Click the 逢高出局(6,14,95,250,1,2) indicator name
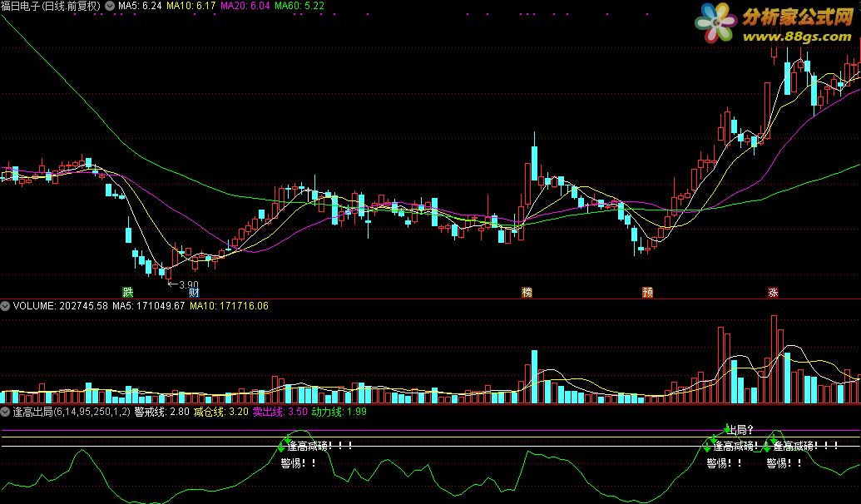 tap(72, 412)
